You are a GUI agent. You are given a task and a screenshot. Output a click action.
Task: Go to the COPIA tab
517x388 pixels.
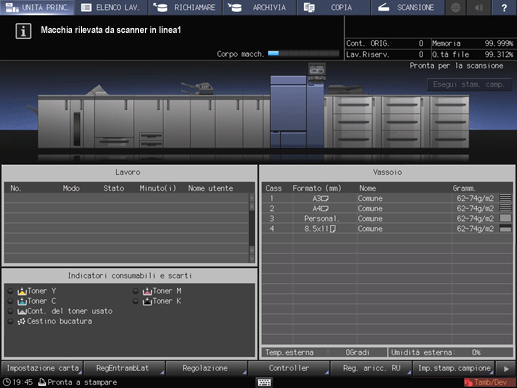coord(333,7)
